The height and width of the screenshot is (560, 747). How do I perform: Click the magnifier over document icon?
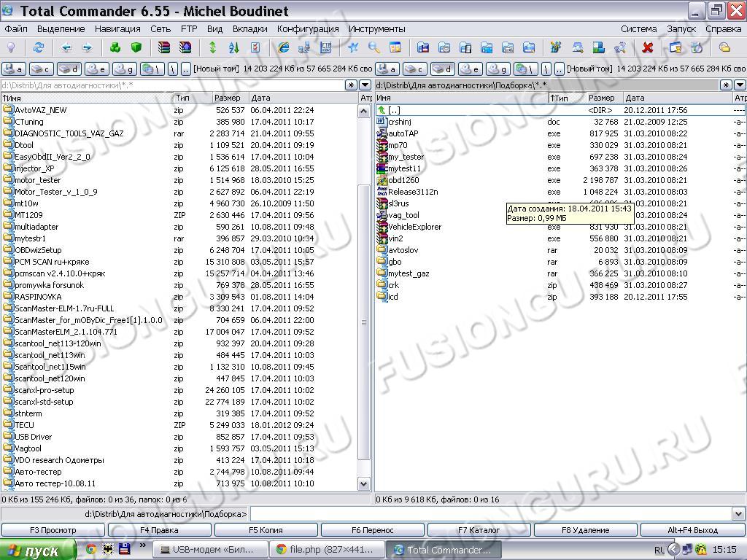pyautogui.click(x=578, y=47)
